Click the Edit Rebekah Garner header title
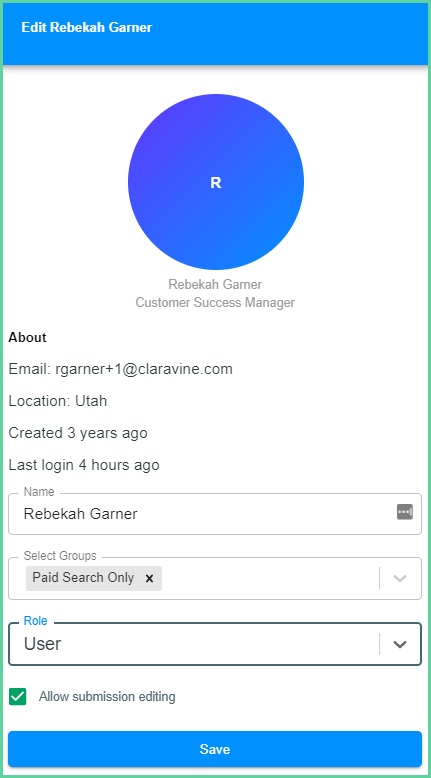The image size is (431, 778). 87,27
